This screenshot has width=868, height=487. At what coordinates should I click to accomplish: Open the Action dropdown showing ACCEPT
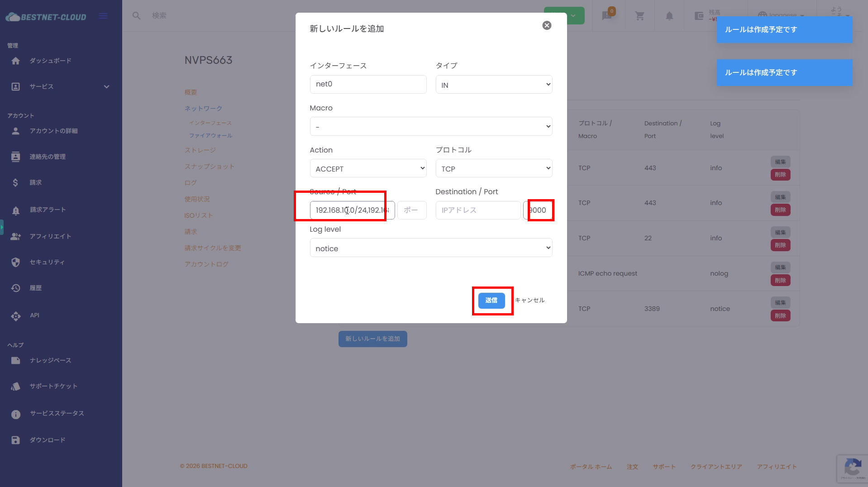pos(368,168)
